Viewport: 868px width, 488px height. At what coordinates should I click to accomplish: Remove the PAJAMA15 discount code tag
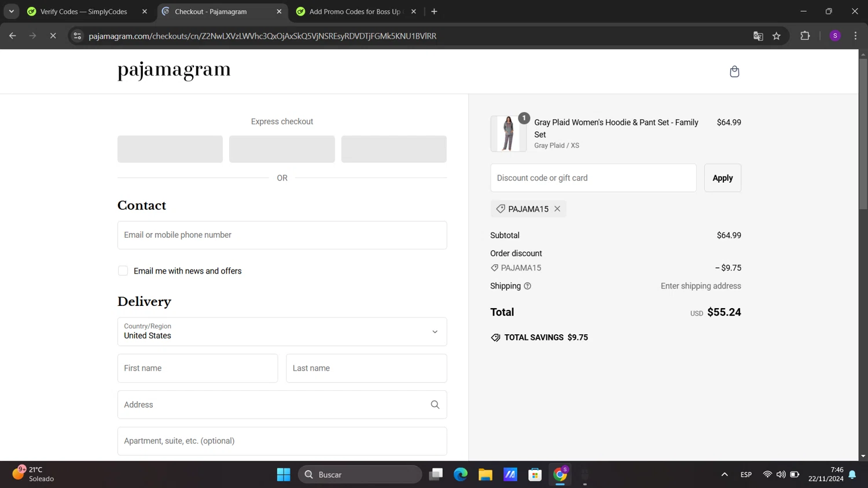point(557,209)
